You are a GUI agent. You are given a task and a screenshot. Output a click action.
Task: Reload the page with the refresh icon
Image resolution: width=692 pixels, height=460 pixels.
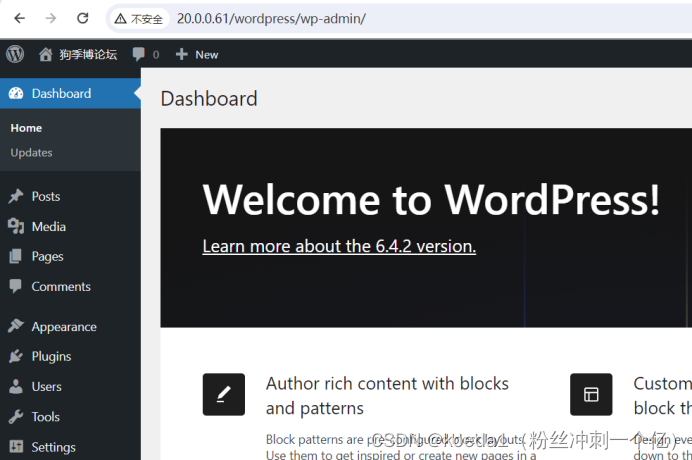click(83, 18)
